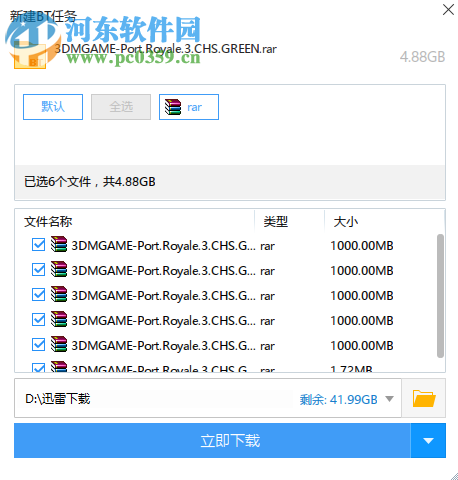Uncheck the first 1000.00MB rar file
The height and width of the screenshot is (480, 458).
pyautogui.click(x=39, y=245)
